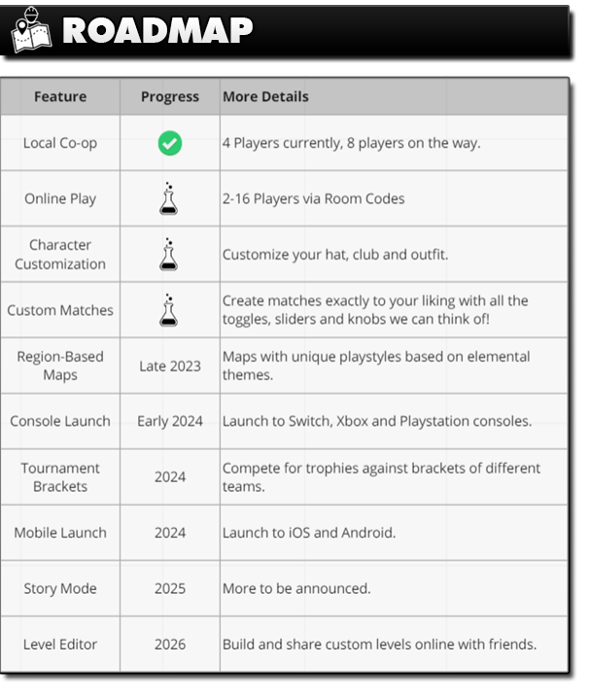Click the 2025 progress cell
This screenshot has height=700, width=590.
coord(169,588)
